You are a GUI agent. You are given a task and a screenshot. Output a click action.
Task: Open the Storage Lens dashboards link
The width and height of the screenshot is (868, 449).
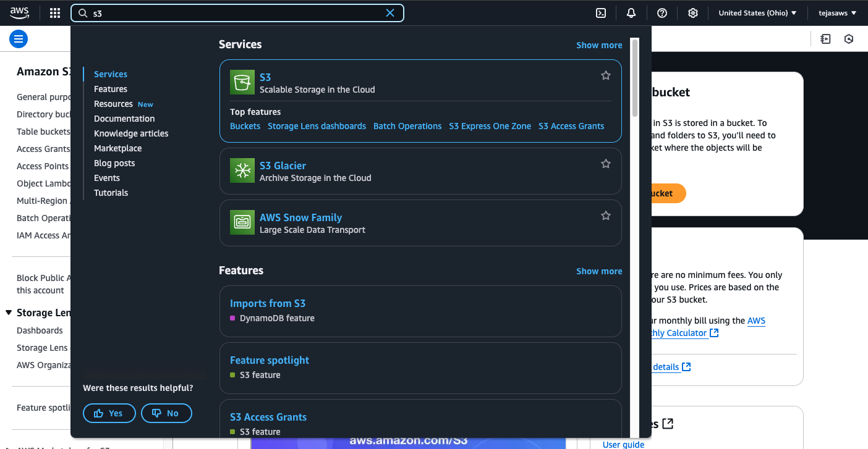317,126
